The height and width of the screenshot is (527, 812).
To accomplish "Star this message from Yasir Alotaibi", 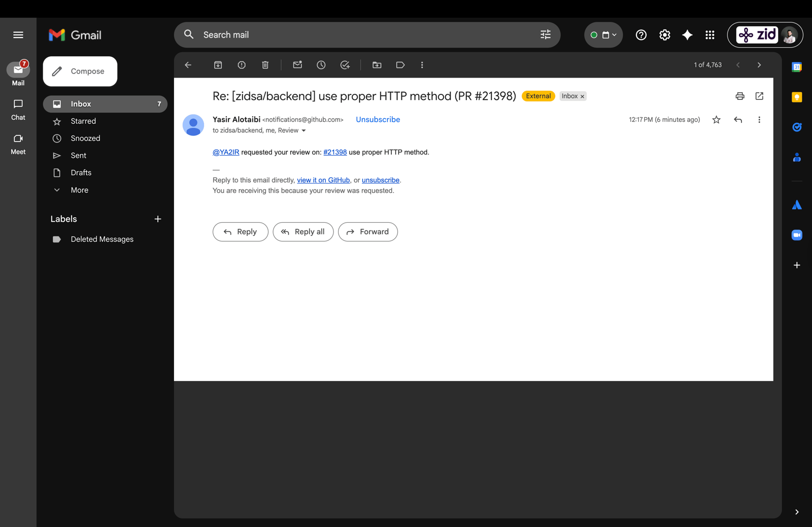I will [x=716, y=120].
